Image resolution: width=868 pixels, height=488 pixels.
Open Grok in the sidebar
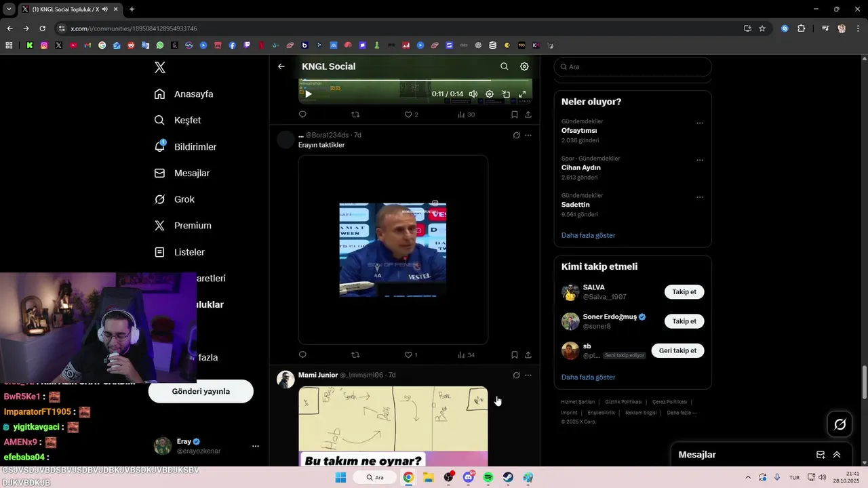click(174, 199)
